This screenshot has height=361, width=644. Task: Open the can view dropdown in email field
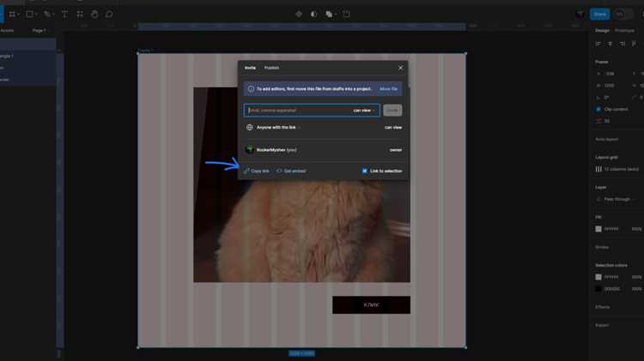tap(364, 111)
